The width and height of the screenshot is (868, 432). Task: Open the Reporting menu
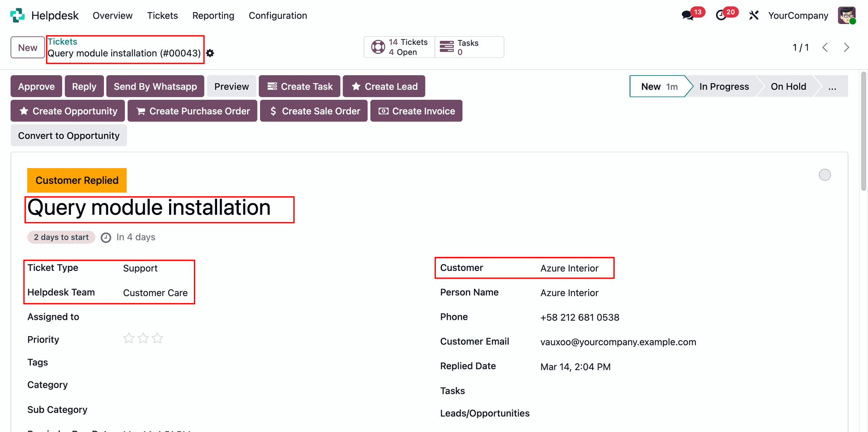[x=213, y=15]
